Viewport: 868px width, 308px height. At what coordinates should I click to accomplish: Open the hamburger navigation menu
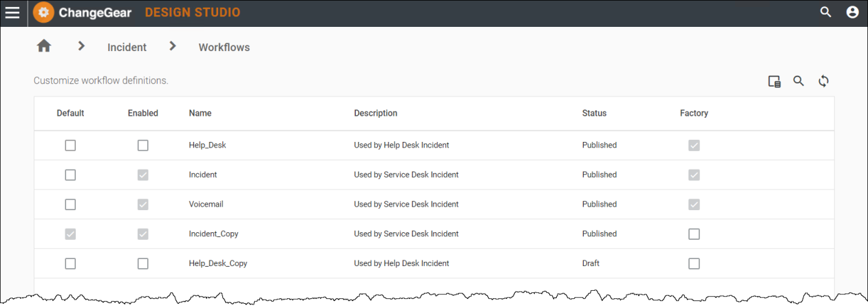pyautogui.click(x=12, y=13)
